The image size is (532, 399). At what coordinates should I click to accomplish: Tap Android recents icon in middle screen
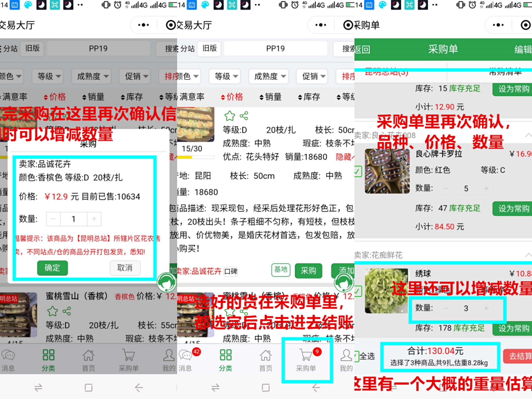pyautogui.click(x=215, y=387)
